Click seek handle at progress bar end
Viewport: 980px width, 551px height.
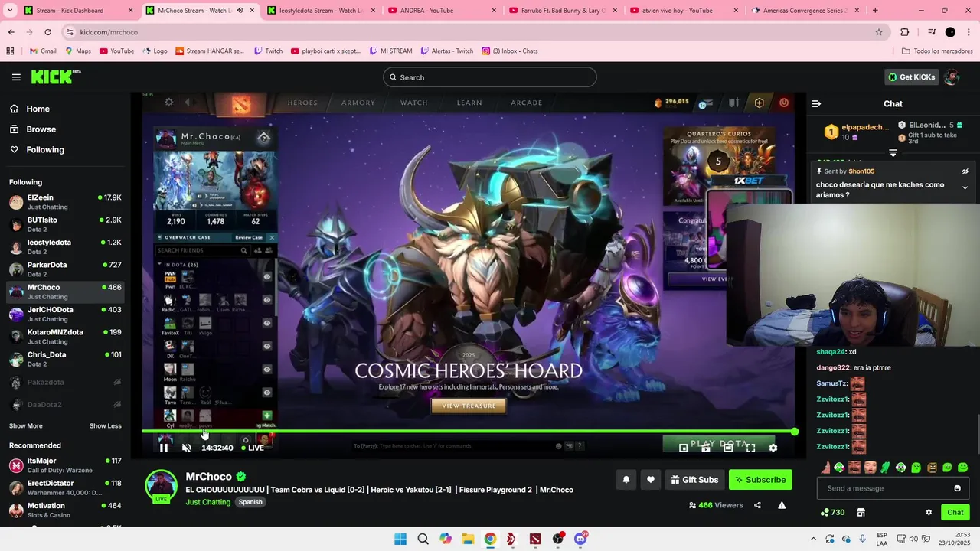pyautogui.click(x=795, y=432)
